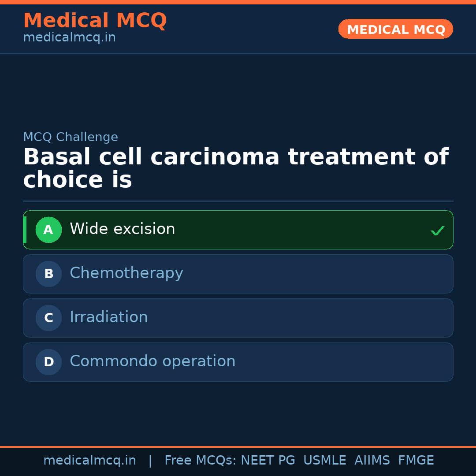Open medicalmcq.in link in footer
476x476 pixels.
(x=89, y=461)
